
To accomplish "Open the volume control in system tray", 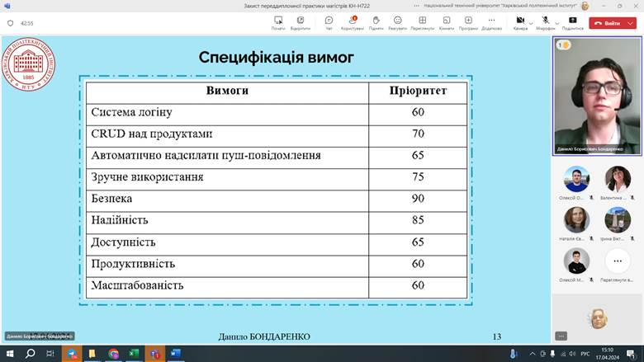I will click(x=572, y=354).
